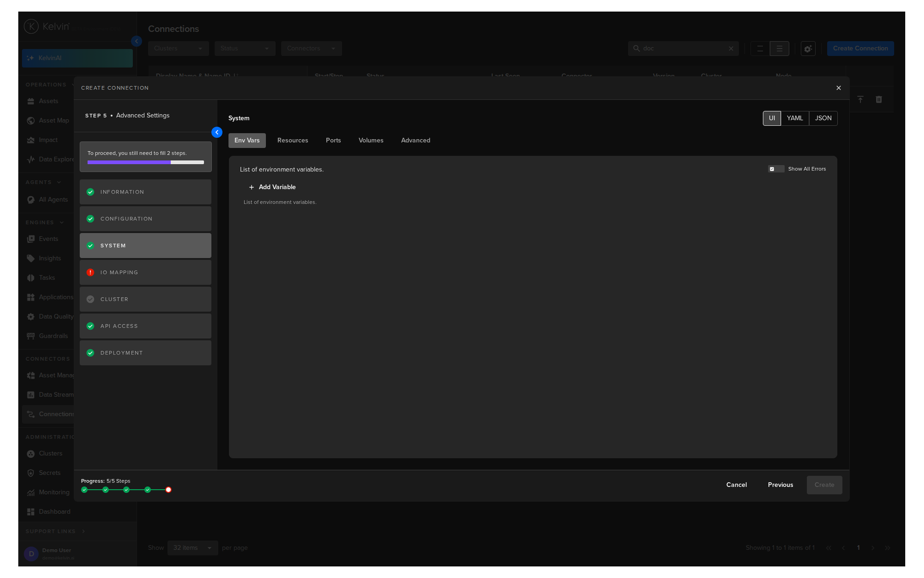Switch the editor to UI mode
This screenshot has height=578, width=924.
click(772, 118)
